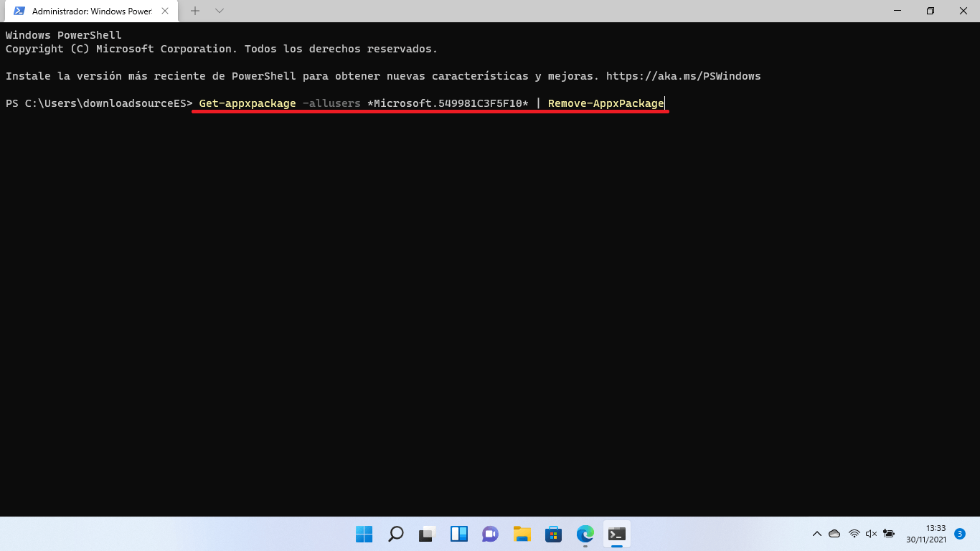The width and height of the screenshot is (980, 551).
Task: Minimize the Windows Terminal window
Action: (x=897, y=11)
